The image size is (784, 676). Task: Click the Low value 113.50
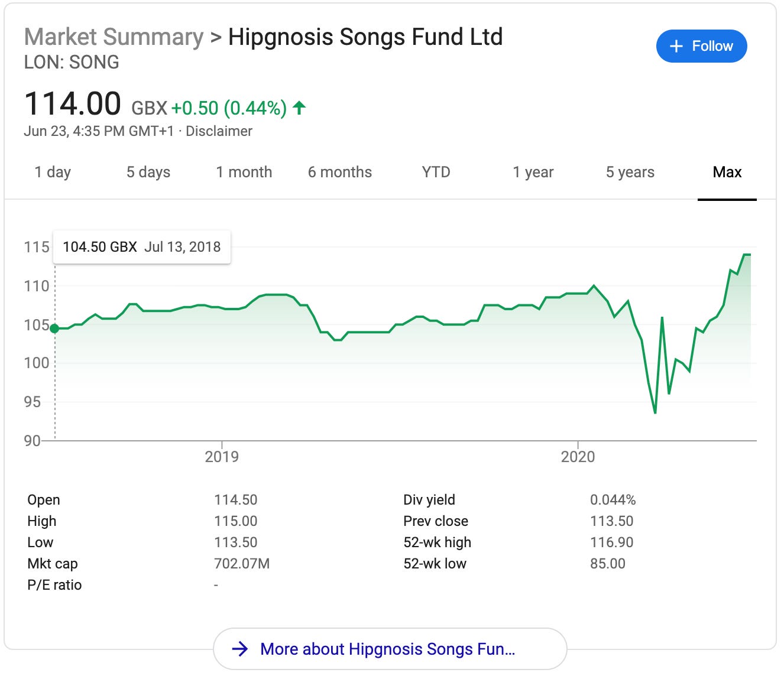(235, 542)
